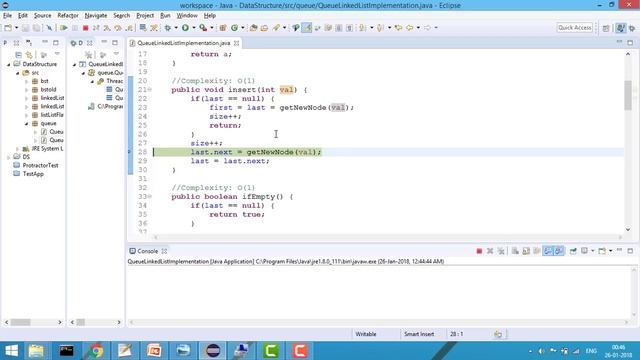The image size is (640, 360).
Task: Toggle Link with Editor in Package Explorer
Action: point(29,55)
